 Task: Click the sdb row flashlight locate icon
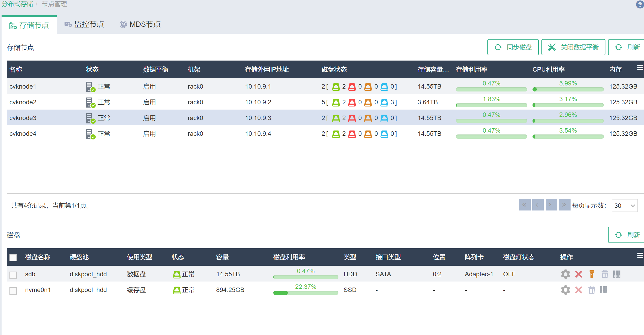point(592,274)
